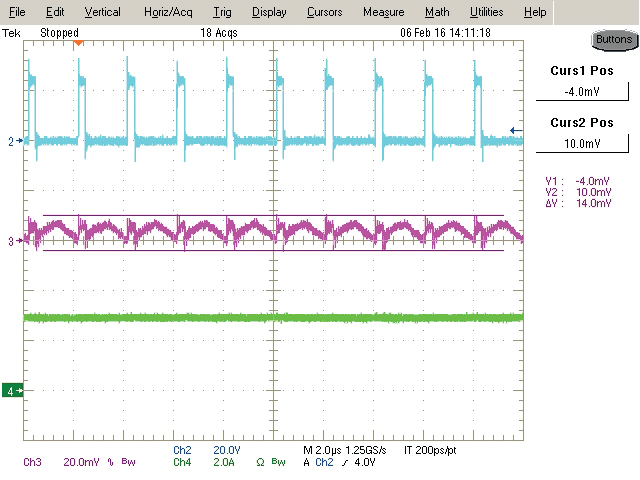Screen dimensions: 640x480
Task: Open the Measure menu
Action: (x=383, y=12)
